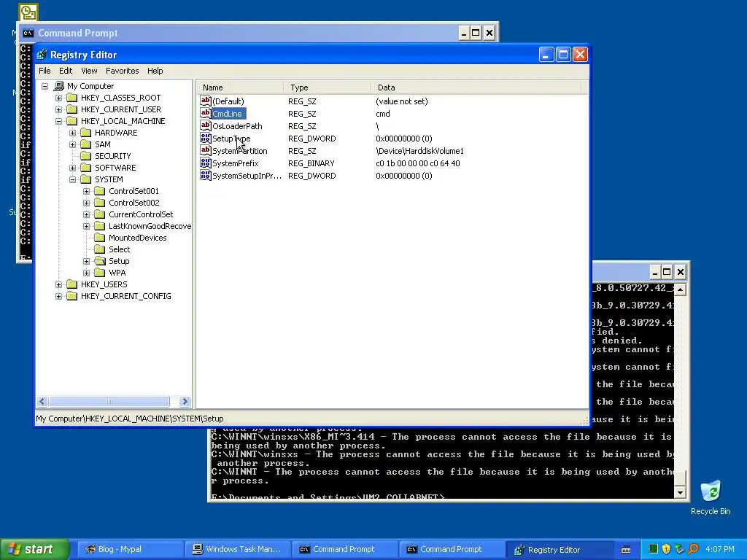Open the Start menu
Viewport: 747px width, 560px height.
[35, 549]
